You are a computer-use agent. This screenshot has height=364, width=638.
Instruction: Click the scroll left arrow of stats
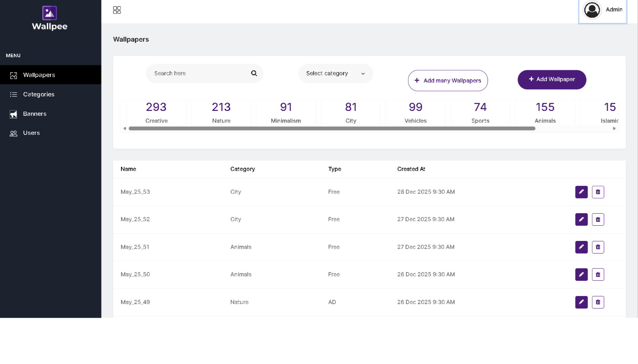click(125, 128)
